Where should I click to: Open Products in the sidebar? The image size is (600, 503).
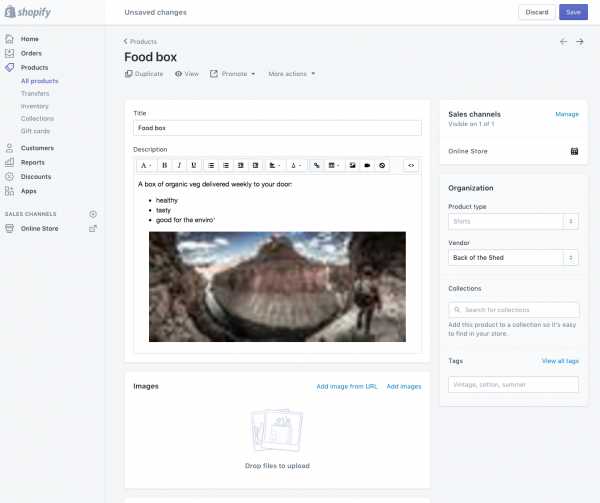(x=34, y=67)
